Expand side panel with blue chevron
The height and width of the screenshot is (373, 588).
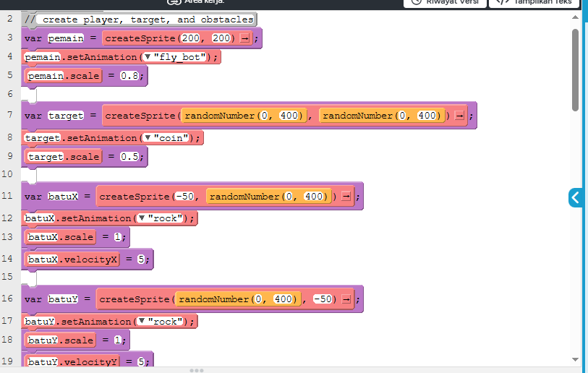[576, 197]
